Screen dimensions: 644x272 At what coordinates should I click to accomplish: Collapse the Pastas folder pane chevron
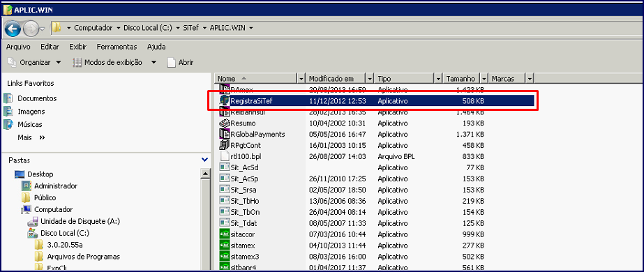click(204, 159)
